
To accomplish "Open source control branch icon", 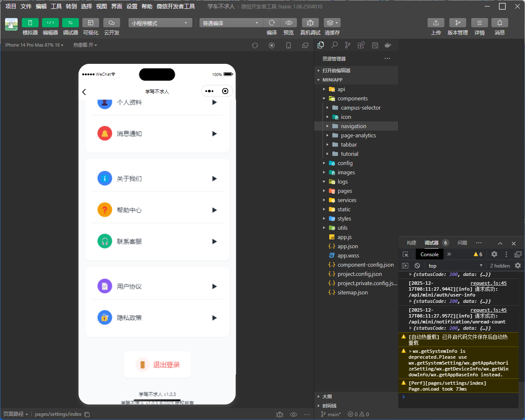I will tap(348, 45).
